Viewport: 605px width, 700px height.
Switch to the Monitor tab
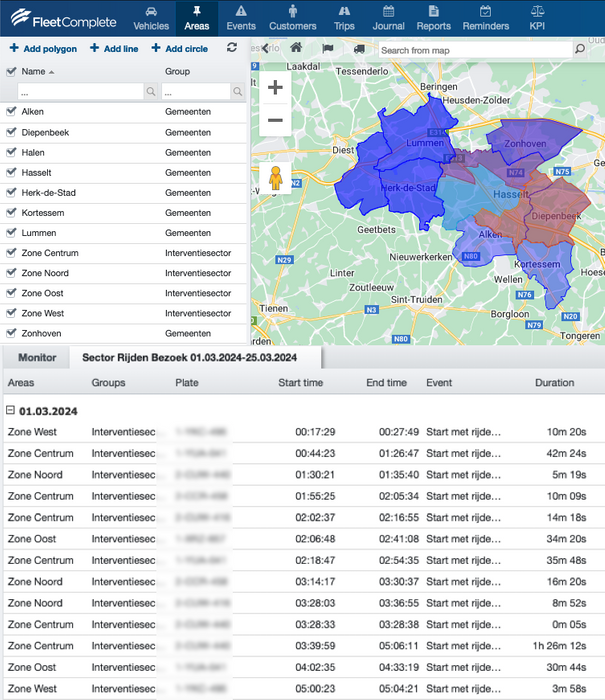pyautogui.click(x=36, y=357)
